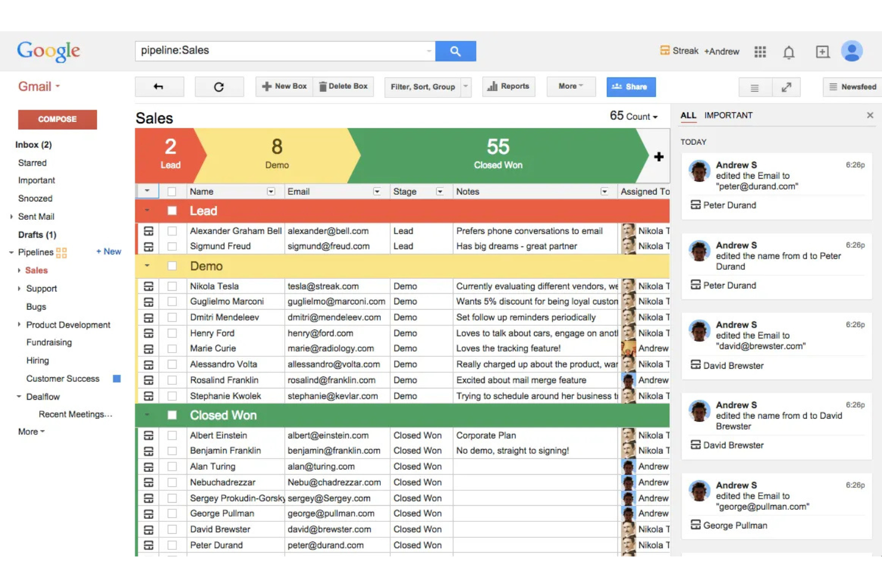The width and height of the screenshot is (882, 588).
Task: Focus the pipeline:Sales search field
Action: point(285,51)
